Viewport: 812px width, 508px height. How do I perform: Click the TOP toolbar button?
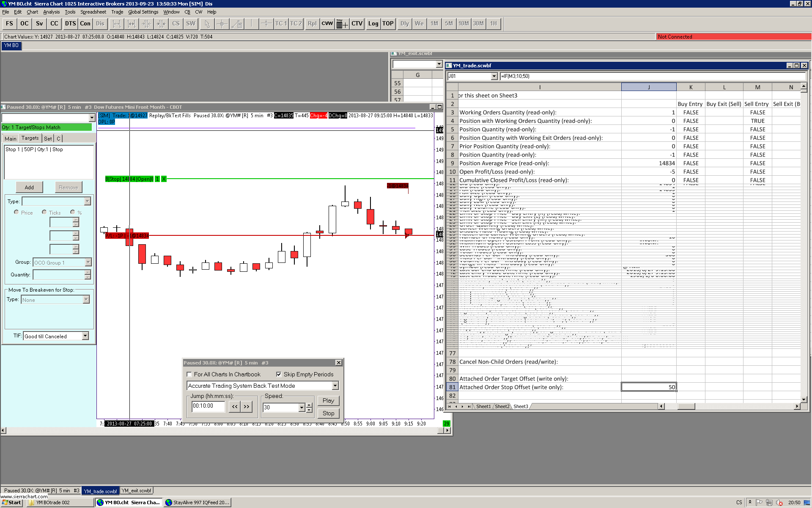(x=388, y=24)
